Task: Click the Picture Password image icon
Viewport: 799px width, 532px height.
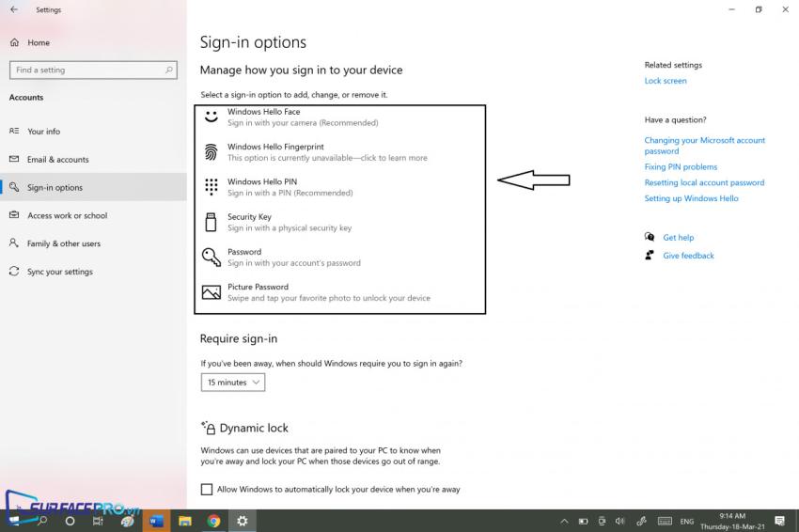Action: (211, 292)
